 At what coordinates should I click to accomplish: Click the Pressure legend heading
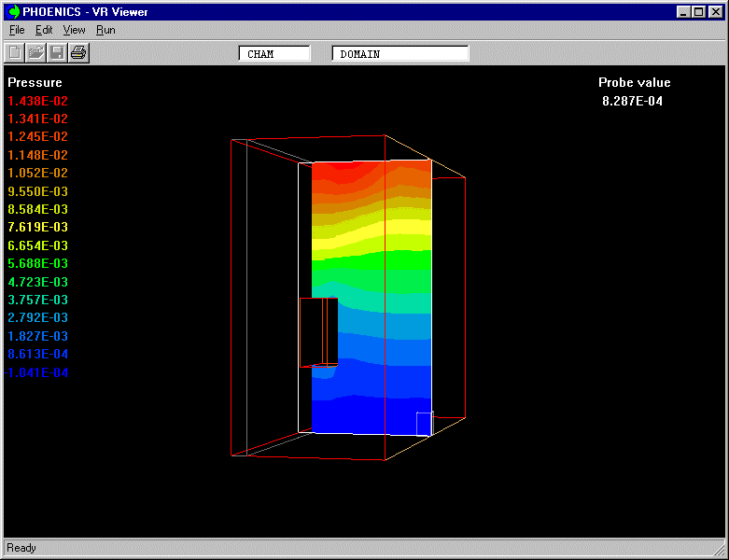(35, 82)
